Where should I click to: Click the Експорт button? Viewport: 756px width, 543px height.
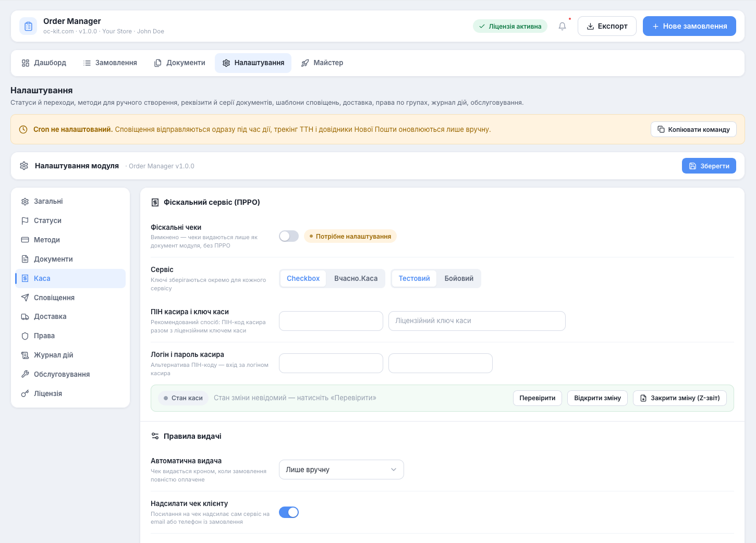(x=607, y=26)
